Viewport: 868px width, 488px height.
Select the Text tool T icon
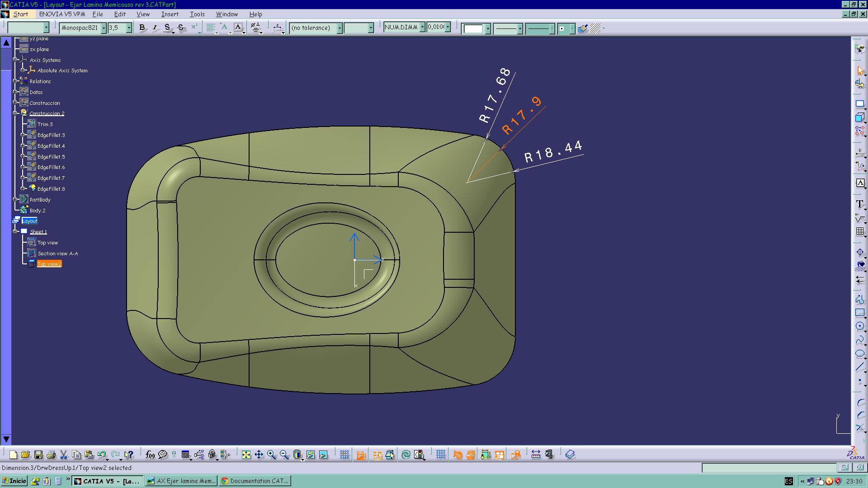coord(860,204)
